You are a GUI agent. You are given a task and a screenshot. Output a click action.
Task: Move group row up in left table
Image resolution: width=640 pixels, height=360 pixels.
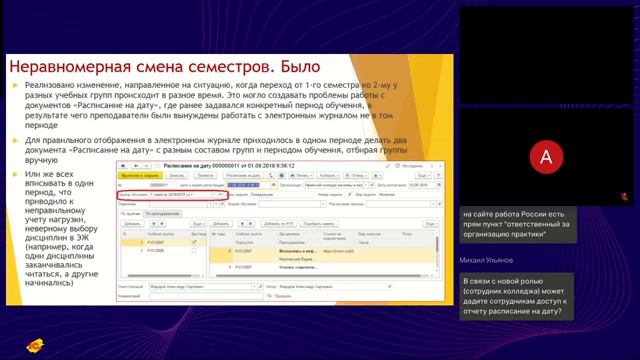(154, 224)
